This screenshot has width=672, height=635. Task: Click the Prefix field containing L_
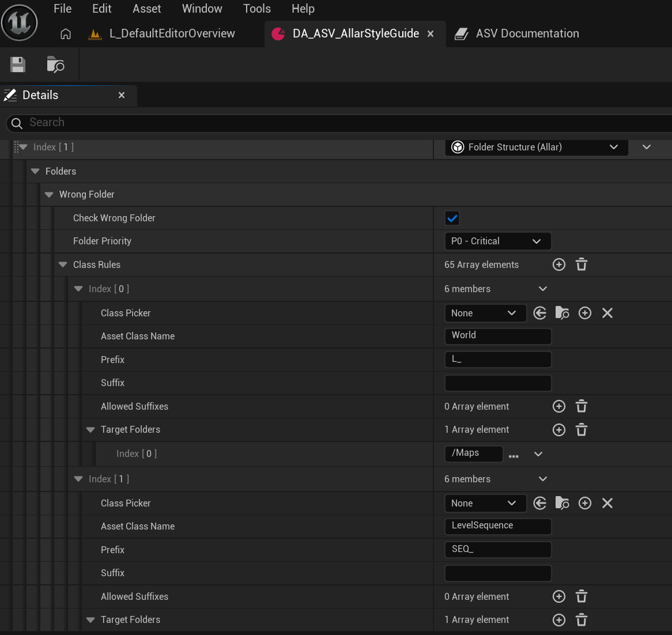pyautogui.click(x=498, y=360)
